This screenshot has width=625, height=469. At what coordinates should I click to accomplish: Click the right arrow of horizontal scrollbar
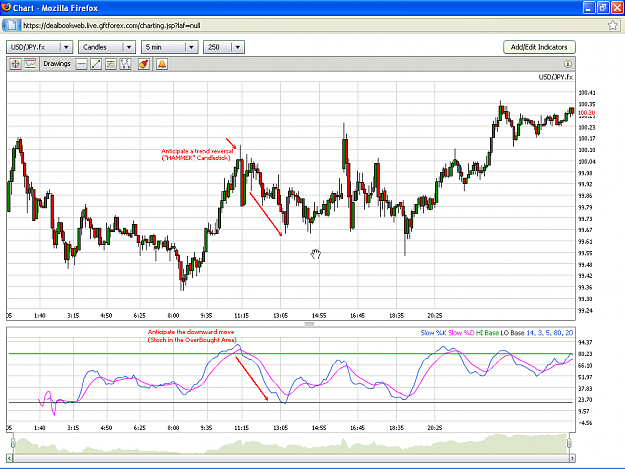click(572, 458)
